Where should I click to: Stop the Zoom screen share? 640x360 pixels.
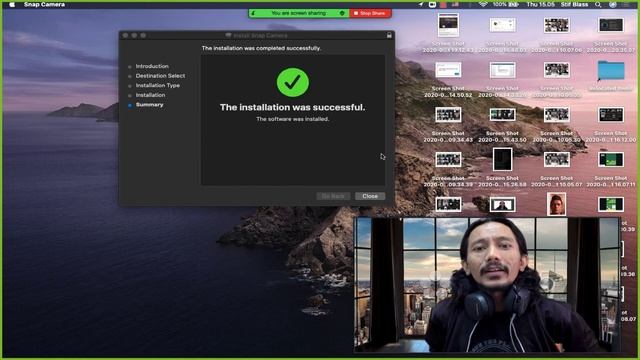coord(370,13)
